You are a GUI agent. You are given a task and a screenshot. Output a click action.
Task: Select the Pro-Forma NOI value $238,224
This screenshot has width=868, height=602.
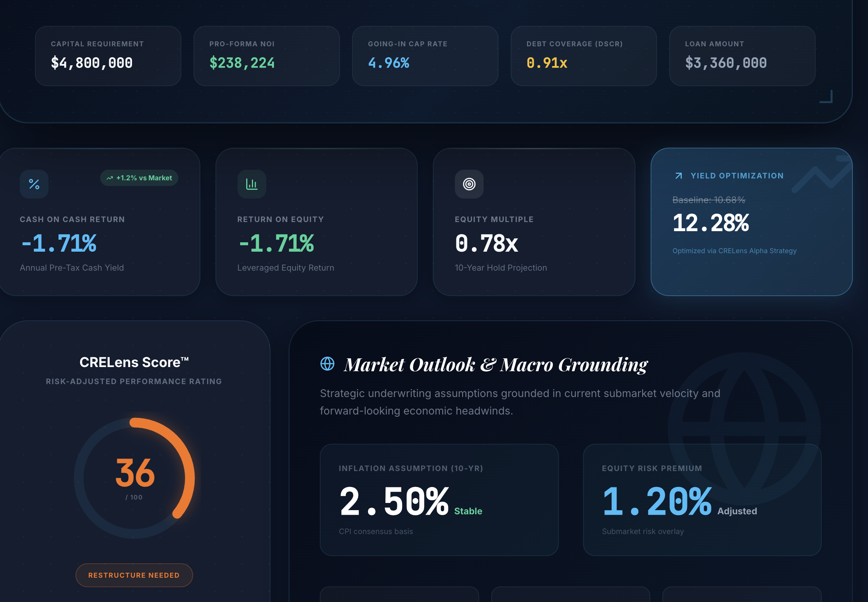click(242, 63)
